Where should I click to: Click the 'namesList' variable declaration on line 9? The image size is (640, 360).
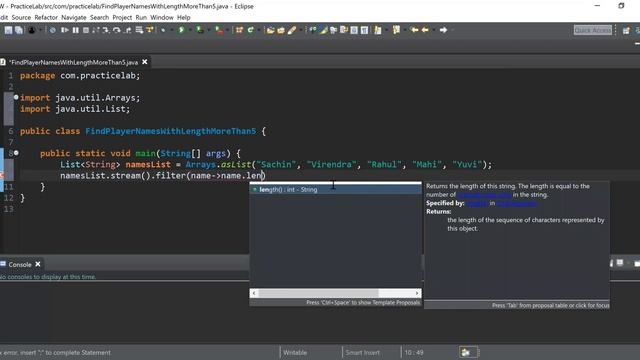(148, 164)
